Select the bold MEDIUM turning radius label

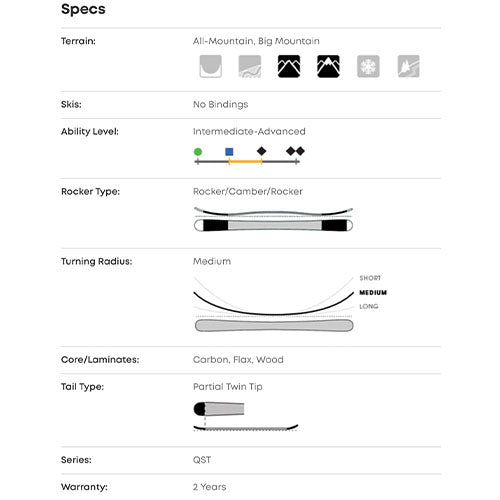pyautogui.click(x=373, y=293)
